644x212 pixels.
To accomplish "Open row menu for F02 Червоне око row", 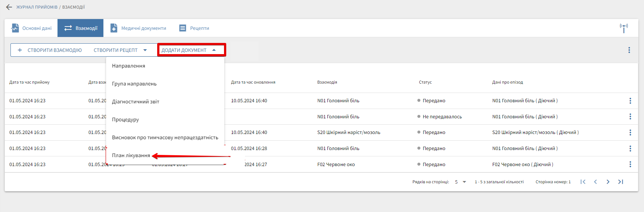I will tap(630, 164).
